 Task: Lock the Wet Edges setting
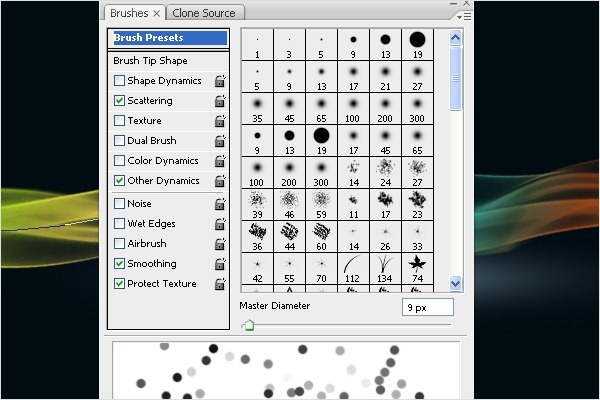point(220,224)
